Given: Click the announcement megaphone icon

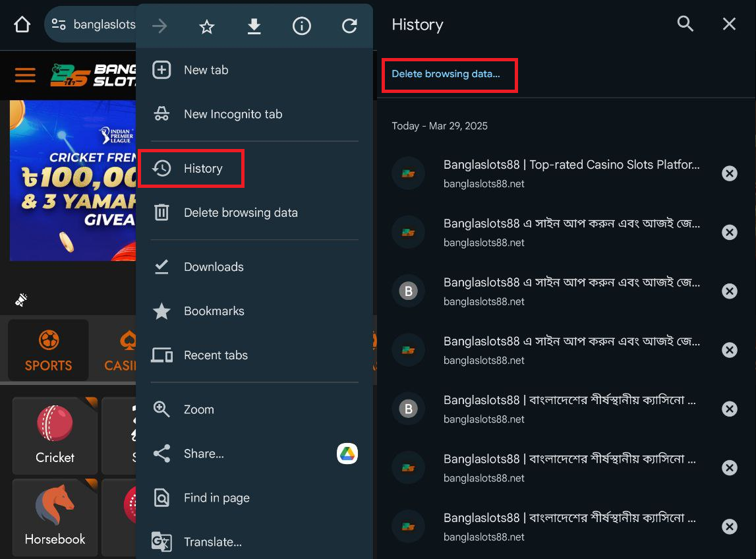Looking at the screenshot, I should [x=20, y=299].
